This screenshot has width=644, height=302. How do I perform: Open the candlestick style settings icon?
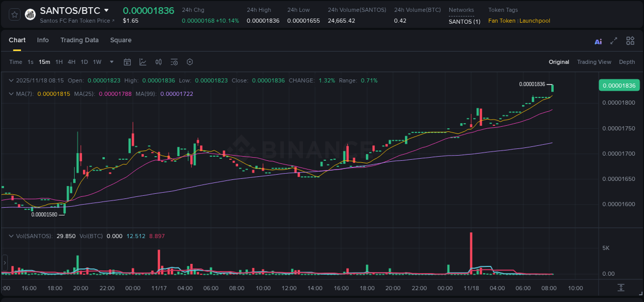click(x=158, y=62)
